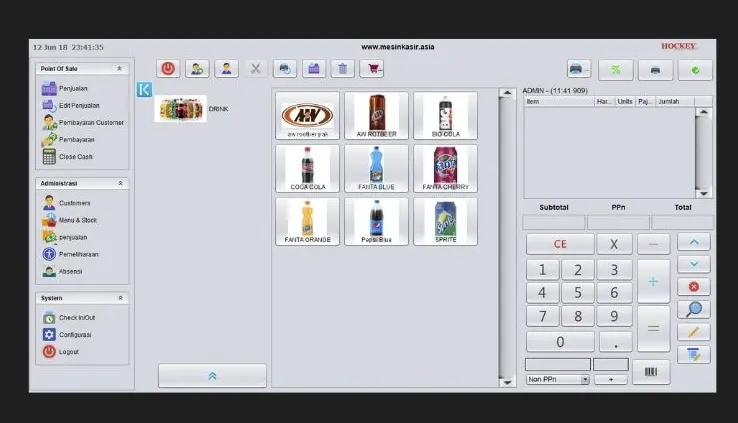Click the printer icon above ADMIN label
The height and width of the screenshot is (423, 738).
coord(579,69)
